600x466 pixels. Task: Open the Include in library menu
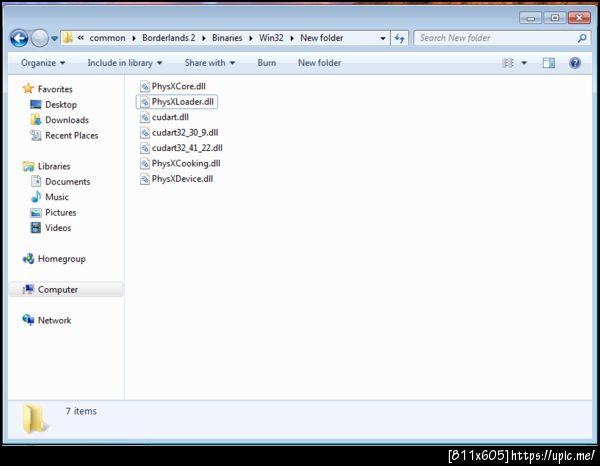(x=124, y=63)
